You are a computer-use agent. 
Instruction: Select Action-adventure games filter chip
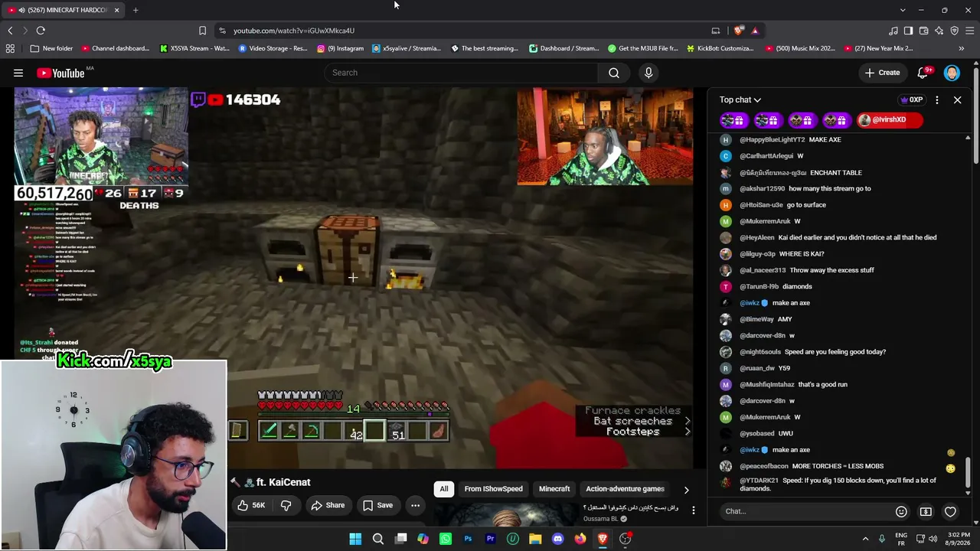pos(625,489)
